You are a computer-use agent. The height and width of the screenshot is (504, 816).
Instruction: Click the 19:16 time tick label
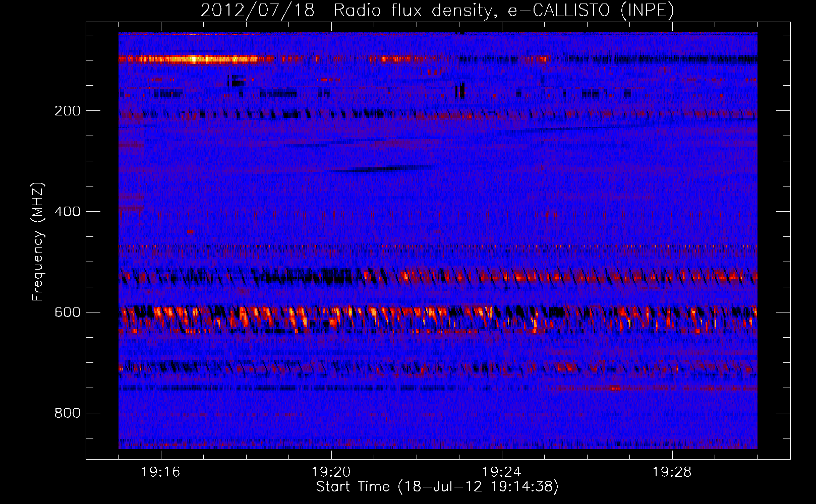coord(161,472)
